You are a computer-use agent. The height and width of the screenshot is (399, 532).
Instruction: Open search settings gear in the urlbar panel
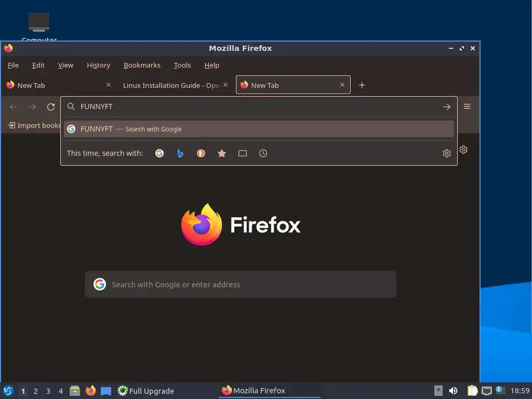[x=446, y=153]
